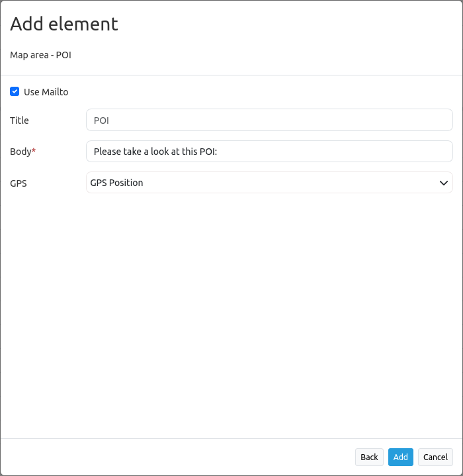This screenshot has height=476, width=463.
Task: Click the GPS dropdown chevron arrow
Action: (x=444, y=183)
